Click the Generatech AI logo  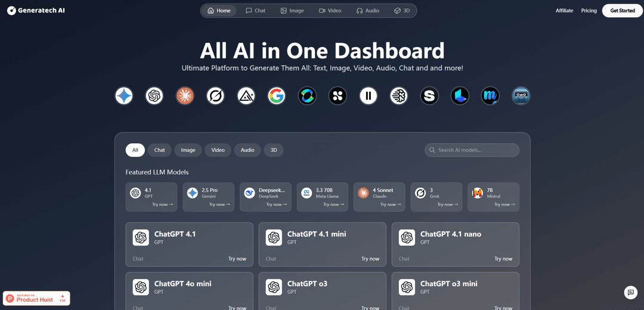pyautogui.click(x=36, y=11)
